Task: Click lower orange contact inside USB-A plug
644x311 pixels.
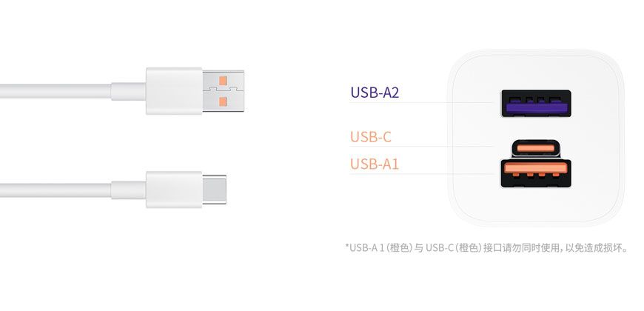Action: coord(222,102)
